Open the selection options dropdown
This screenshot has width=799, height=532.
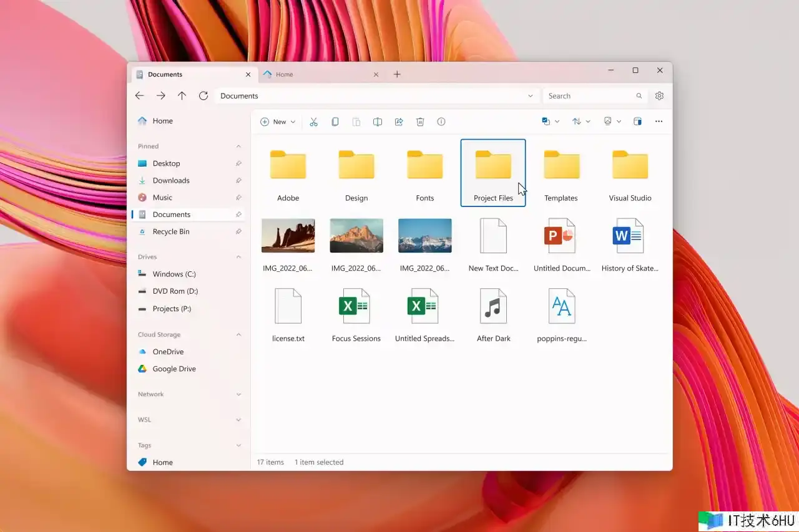point(551,122)
